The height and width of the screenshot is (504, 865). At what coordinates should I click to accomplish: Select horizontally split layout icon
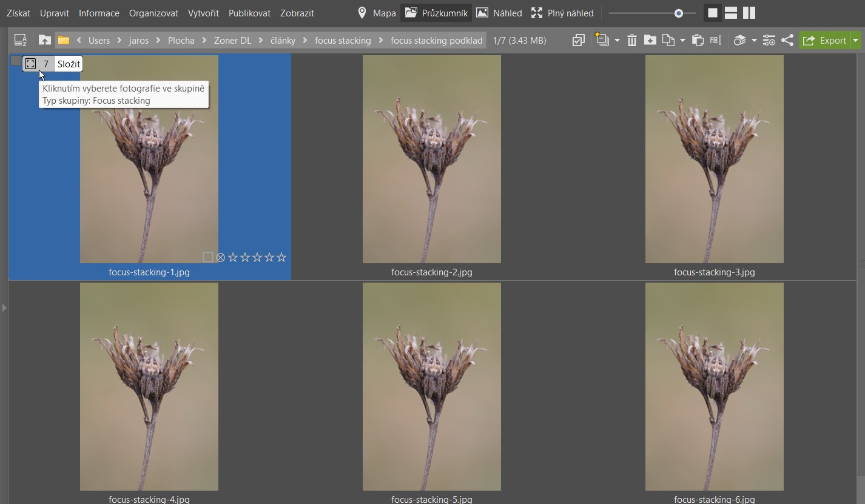coord(731,13)
